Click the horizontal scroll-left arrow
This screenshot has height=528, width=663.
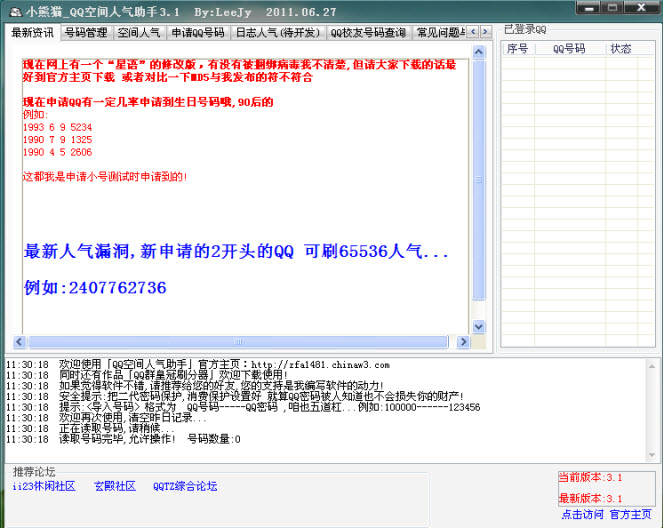click(19, 342)
